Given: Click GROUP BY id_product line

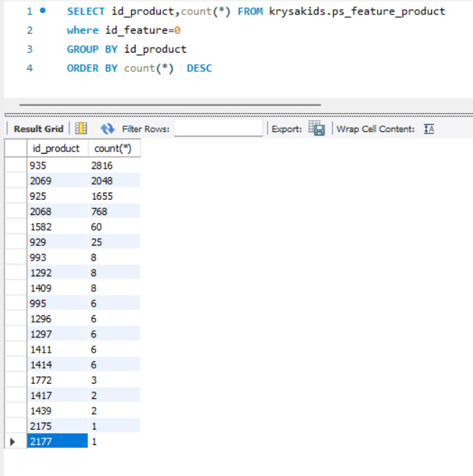Looking at the screenshot, I should pos(127,49).
